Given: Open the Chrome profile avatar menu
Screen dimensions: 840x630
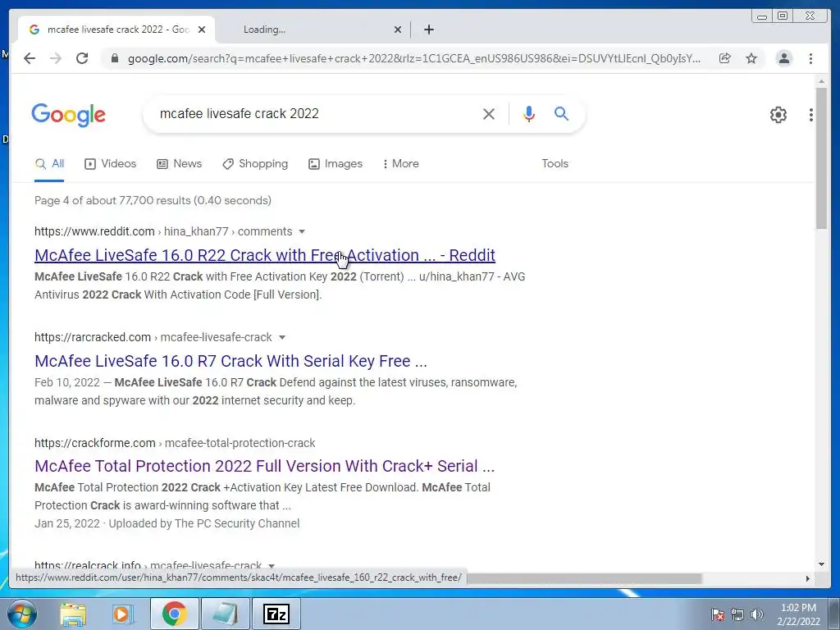Looking at the screenshot, I should [x=783, y=58].
